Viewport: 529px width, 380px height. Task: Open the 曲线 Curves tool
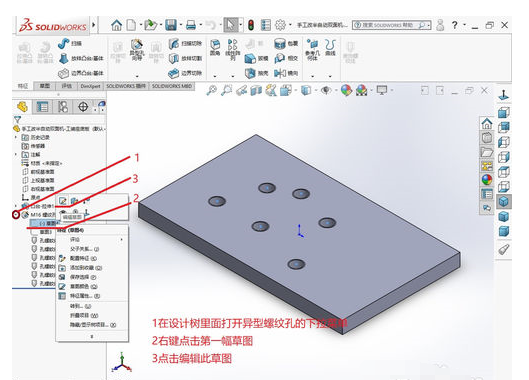(330, 48)
